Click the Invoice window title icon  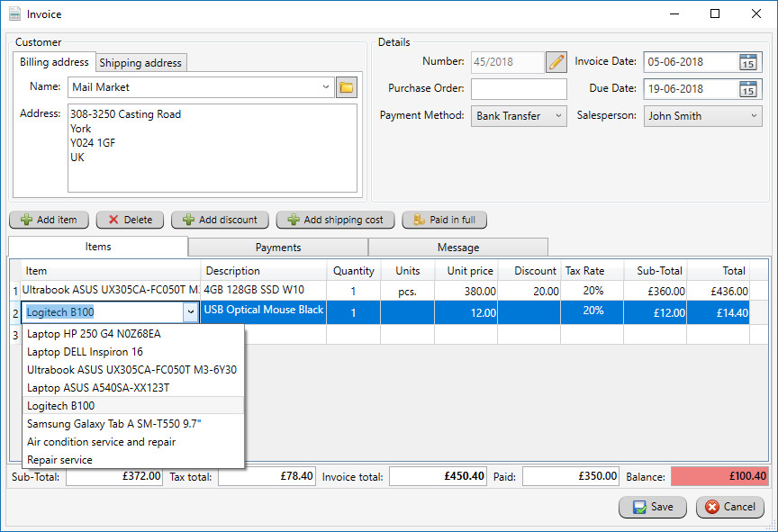(x=15, y=14)
